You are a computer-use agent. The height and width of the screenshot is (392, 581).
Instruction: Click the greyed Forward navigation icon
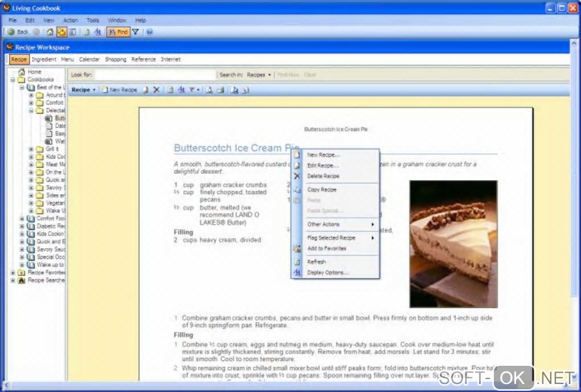(36, 32)
